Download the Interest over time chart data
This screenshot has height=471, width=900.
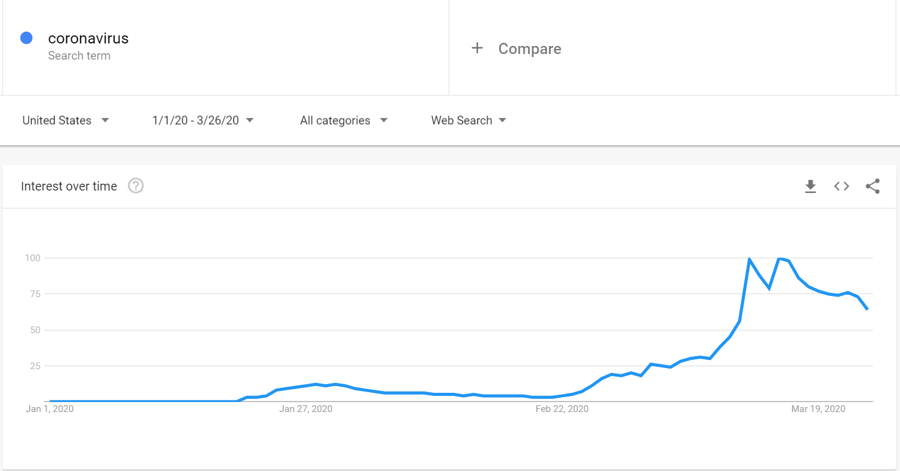(810, 186)
